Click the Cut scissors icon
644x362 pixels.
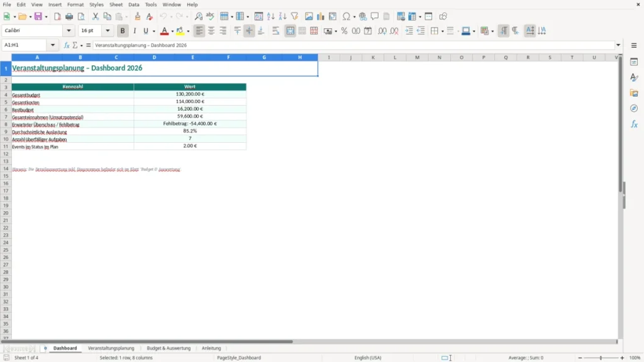pos(96,16)
